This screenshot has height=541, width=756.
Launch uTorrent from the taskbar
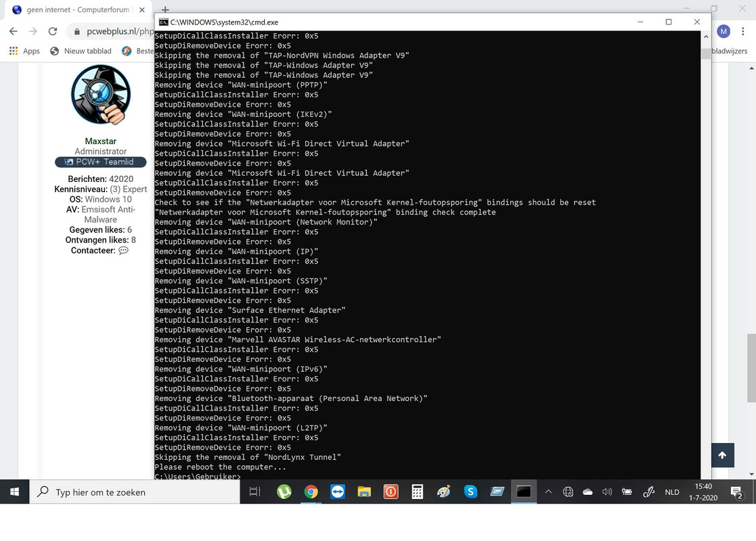pos(284,492)
